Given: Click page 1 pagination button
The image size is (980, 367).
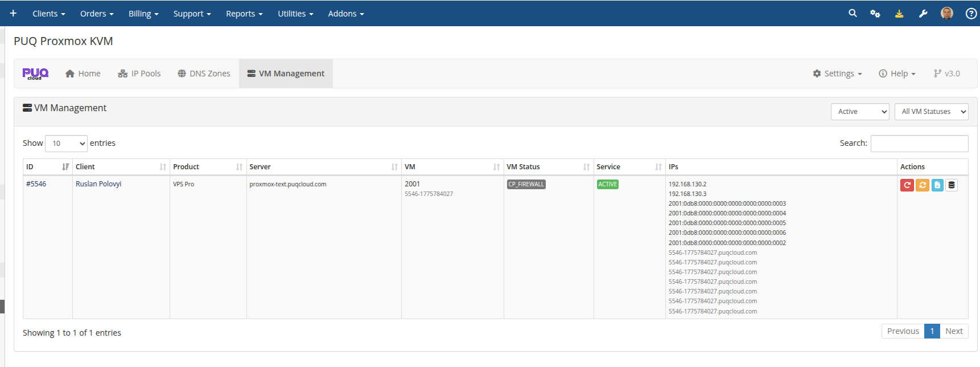Looking at the screenshot, I should [x=932, y=331].
